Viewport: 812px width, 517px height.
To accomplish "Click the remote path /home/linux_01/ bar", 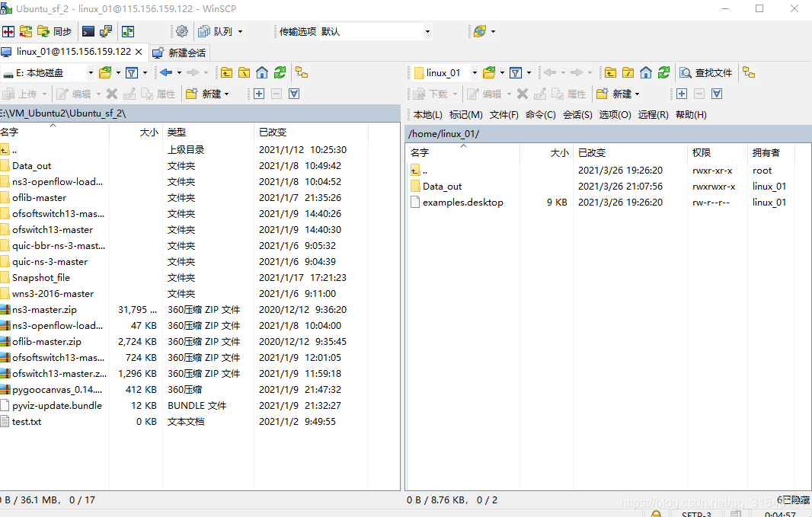I will tap(608, 133).
